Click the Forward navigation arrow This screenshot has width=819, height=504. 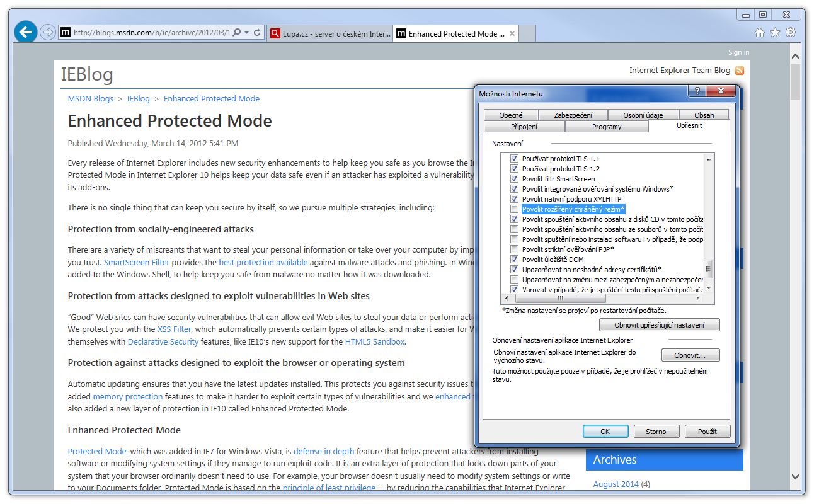pos(47,33)
